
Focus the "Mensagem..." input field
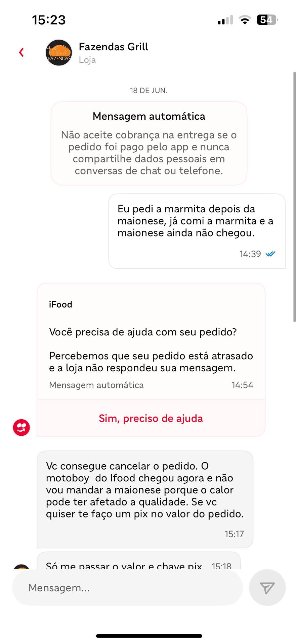pos(128,588)
